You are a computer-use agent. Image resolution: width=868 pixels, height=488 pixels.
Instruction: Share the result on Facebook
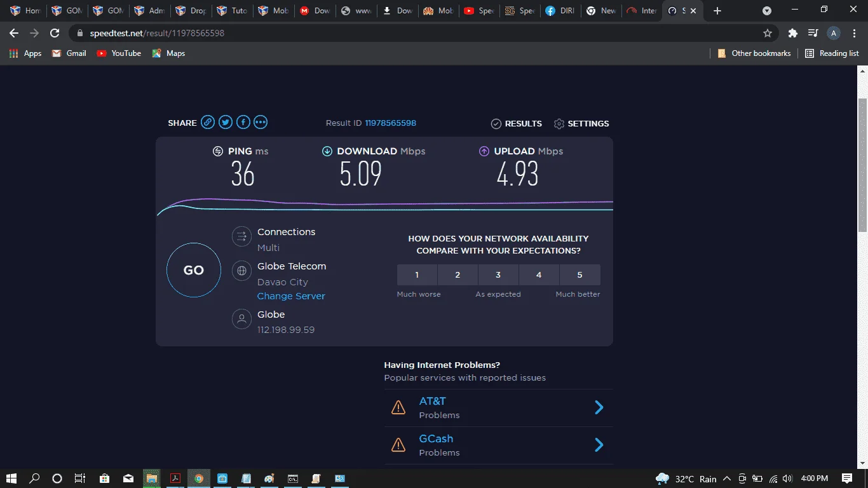(243, 123)
